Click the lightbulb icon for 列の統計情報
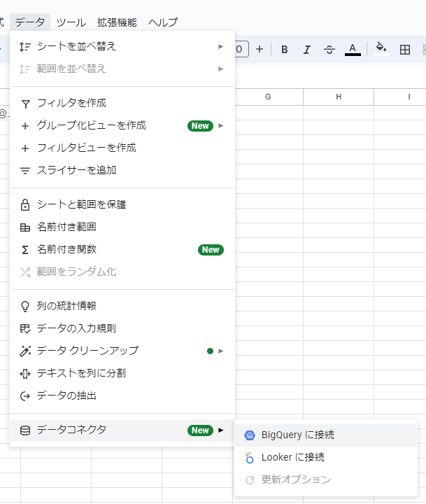 25,307
